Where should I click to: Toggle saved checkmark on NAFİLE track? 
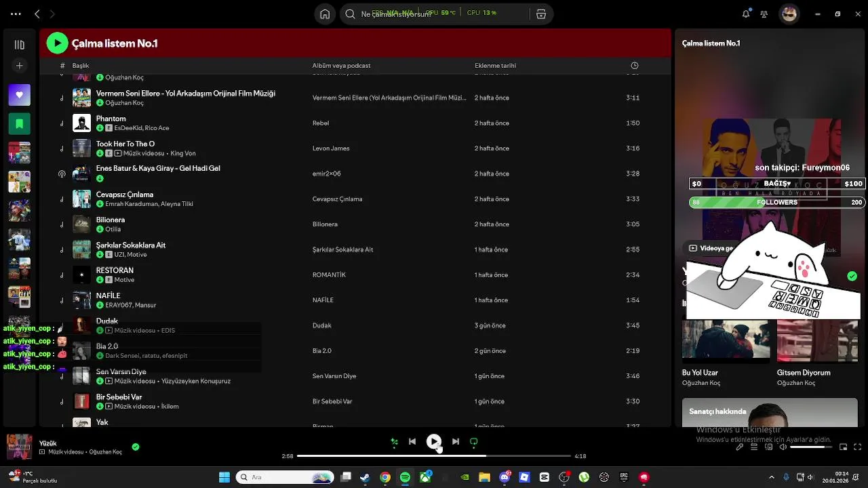pyautogui.click(x=100, y=305)
